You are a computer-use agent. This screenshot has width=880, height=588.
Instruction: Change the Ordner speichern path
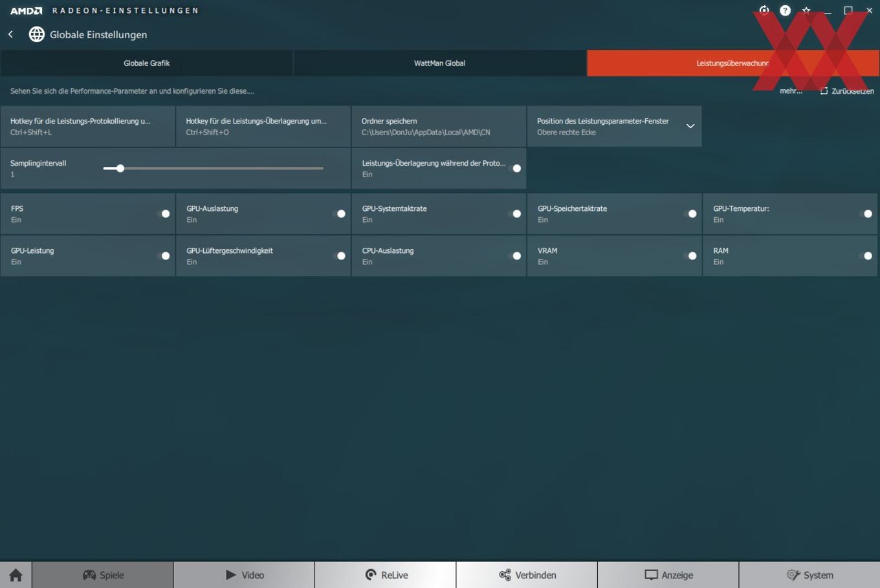[x=439, y=126]
